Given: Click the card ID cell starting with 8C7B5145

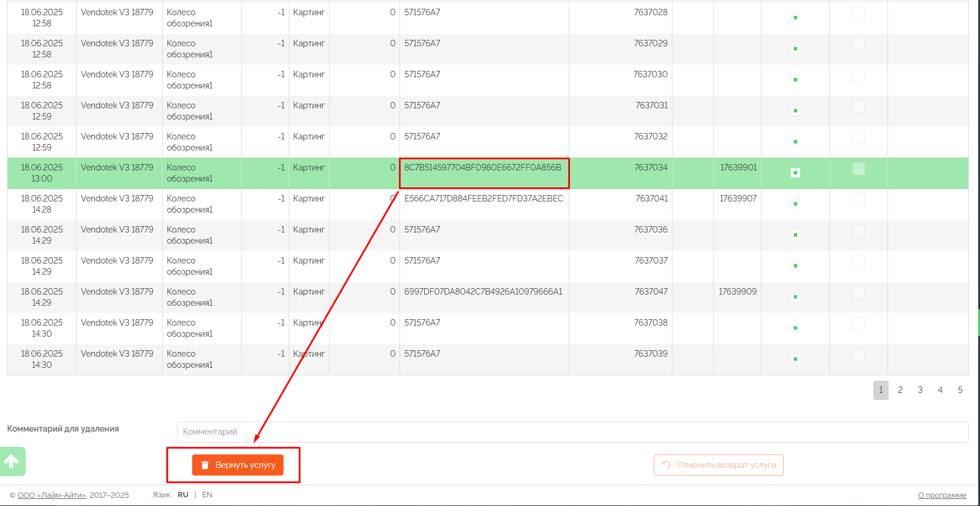Looking at the screenshot, I should 483,168.
